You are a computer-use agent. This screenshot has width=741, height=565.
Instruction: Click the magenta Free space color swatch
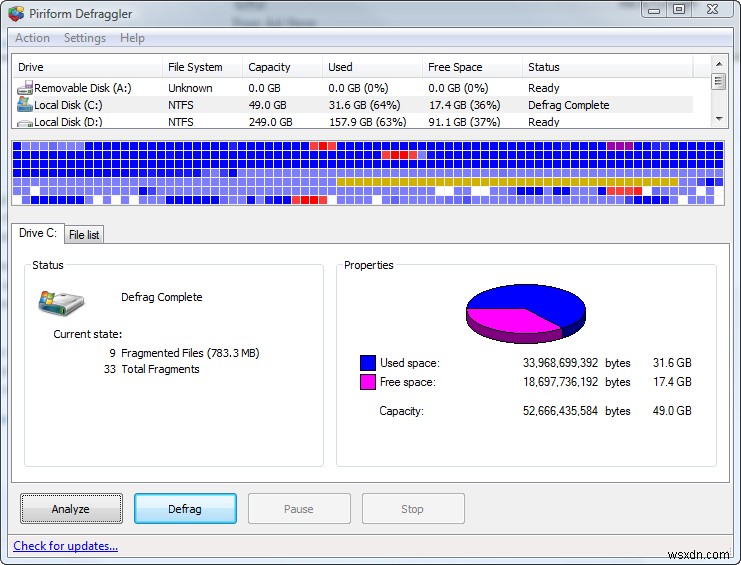click(x=368, y=382)
